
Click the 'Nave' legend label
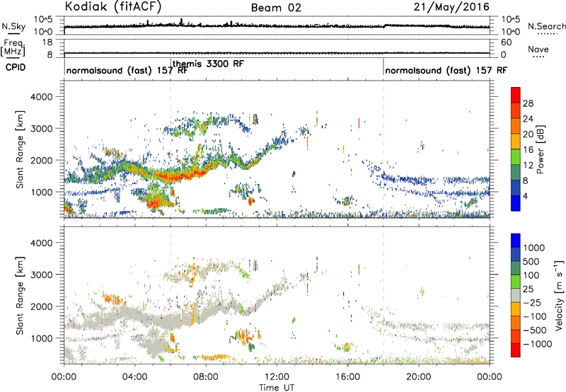coord(538,49)
